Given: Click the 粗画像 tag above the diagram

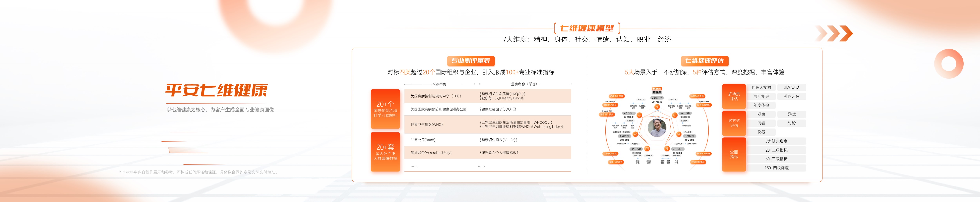Looking at the screenshot, I should tap(657, 92).
